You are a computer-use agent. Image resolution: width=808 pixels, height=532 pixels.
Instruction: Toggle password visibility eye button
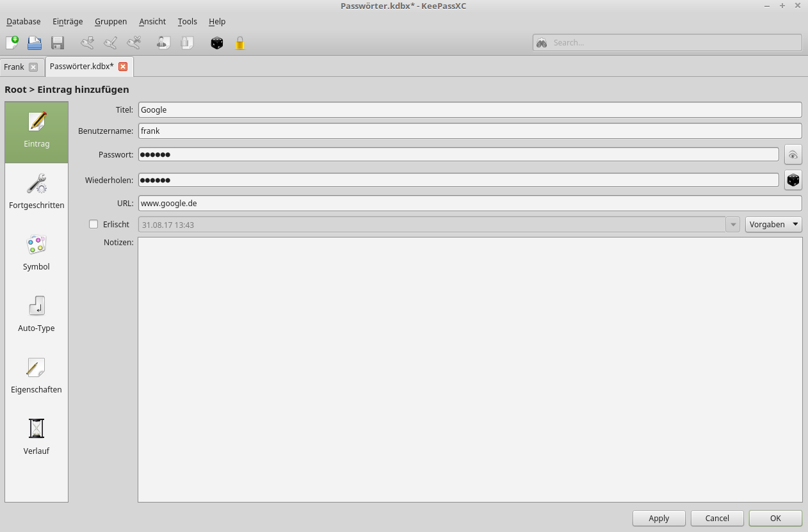click(793, 155)
